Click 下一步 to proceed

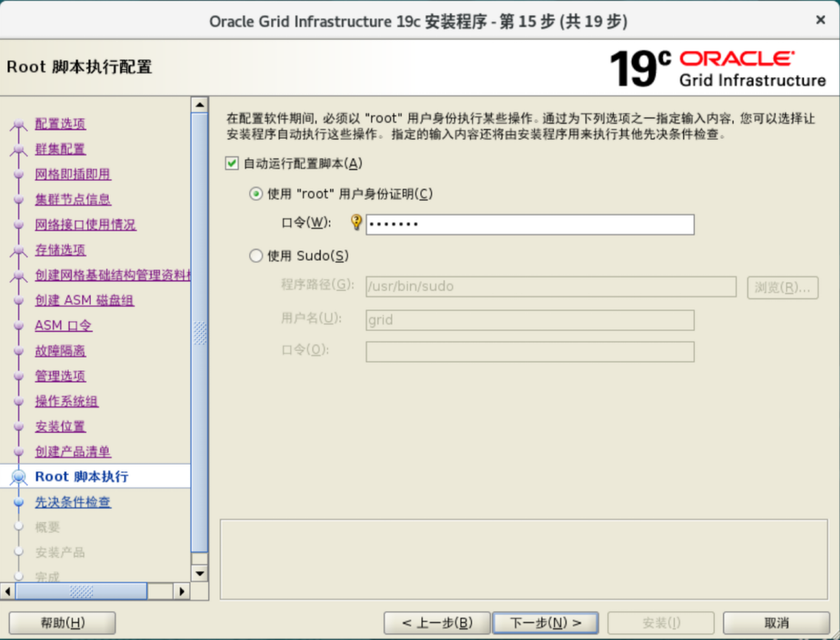point(546,623)
